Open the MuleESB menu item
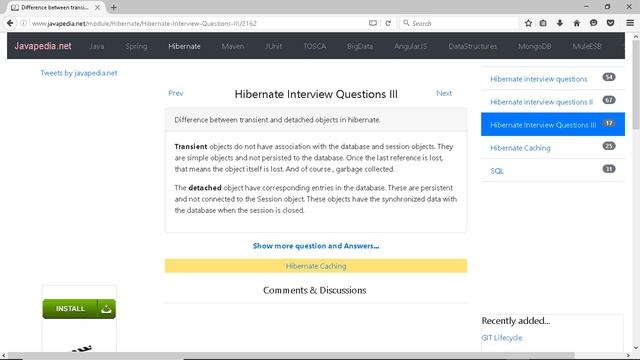Viewport: 640px width, 360px height. coord(587,46)
